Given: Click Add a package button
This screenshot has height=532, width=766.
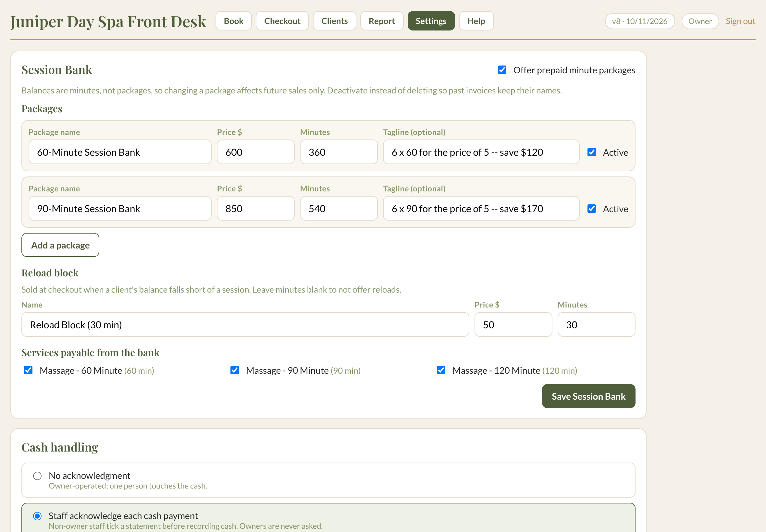Looking at the screenshot, I should 60,245.
